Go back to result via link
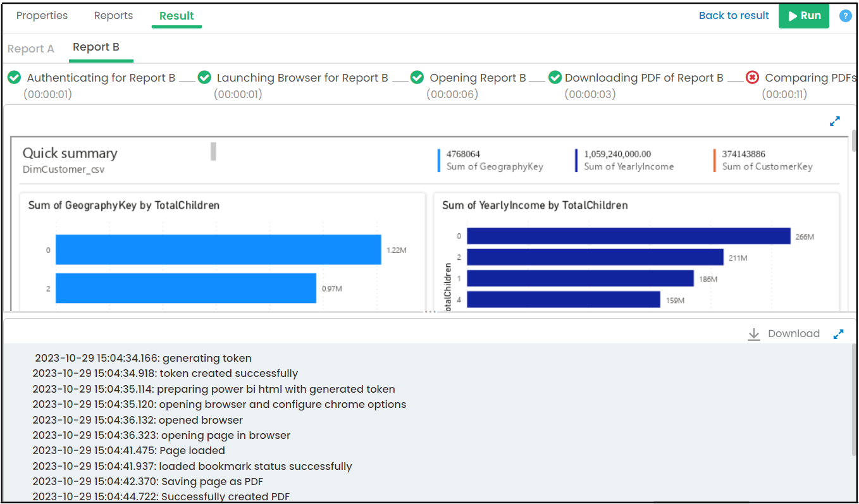Viewport: 859px width, 504px height. 734,16
